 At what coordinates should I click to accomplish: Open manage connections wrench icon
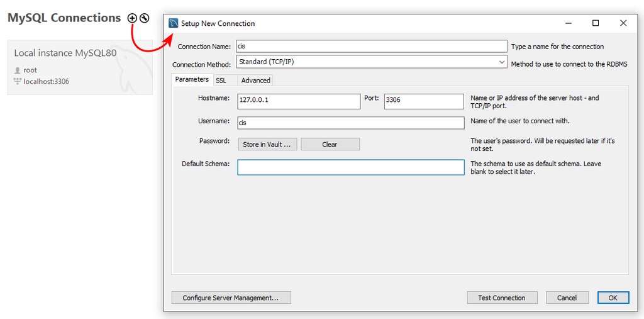tap(144, 18)
